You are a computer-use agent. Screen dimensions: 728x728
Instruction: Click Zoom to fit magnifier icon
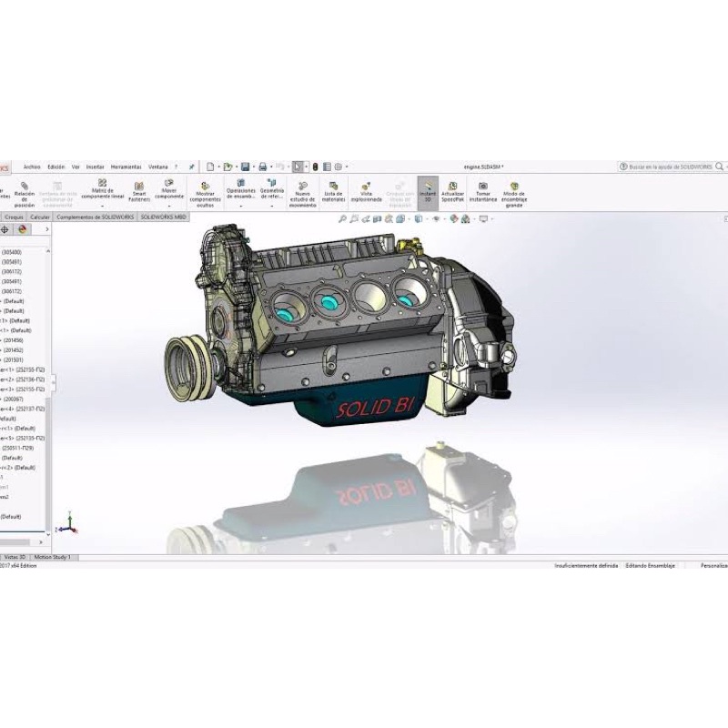[x=343, y=218]
